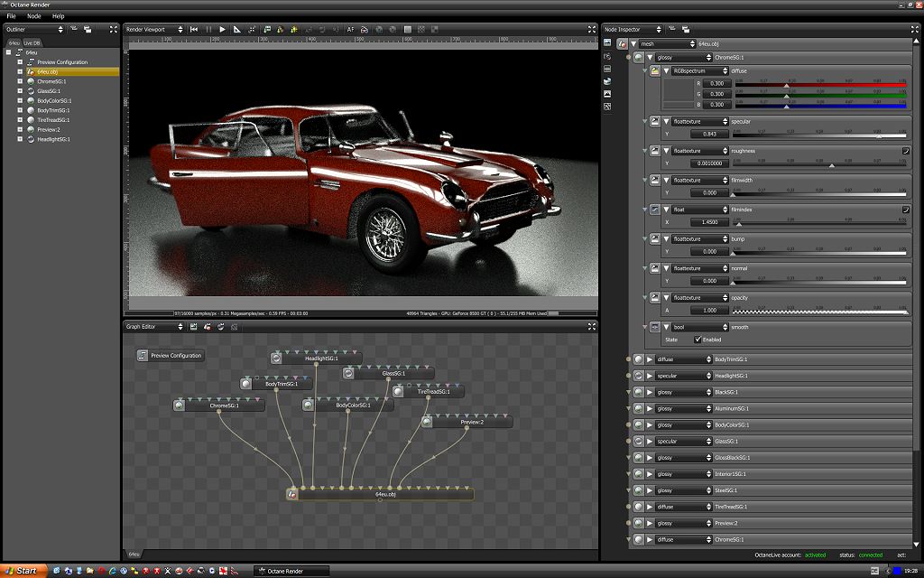The image size is (924, 578).
Task: Switch to the Live DB tab
Action: point(32,42)
